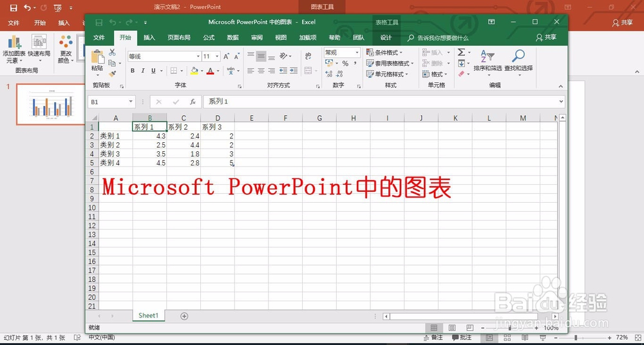This screenshot has height=345, width=644.
Task: Click Add Chart Element (添加图表元素) in PowerPoint
Action: coord(14,49)
